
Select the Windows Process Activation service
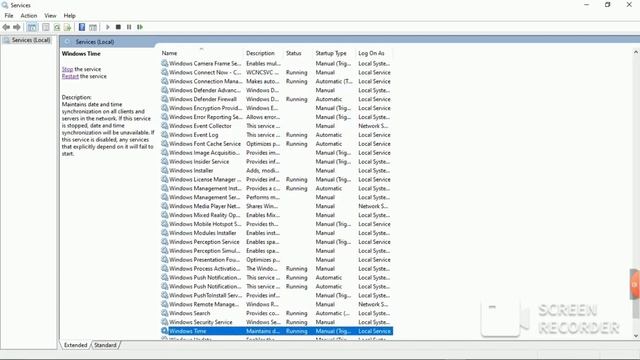click(276, 269)
